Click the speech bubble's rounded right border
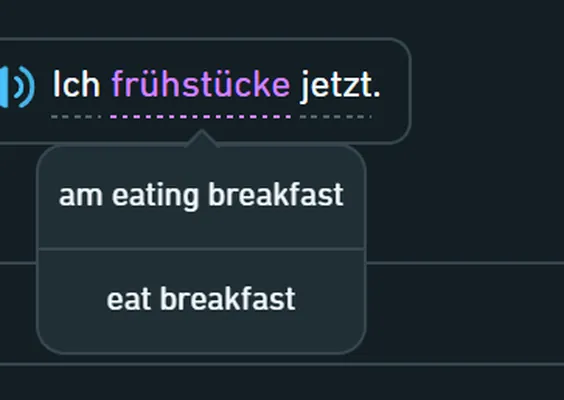The width and height of the screenshot is (564, 400). coord(410,90)
